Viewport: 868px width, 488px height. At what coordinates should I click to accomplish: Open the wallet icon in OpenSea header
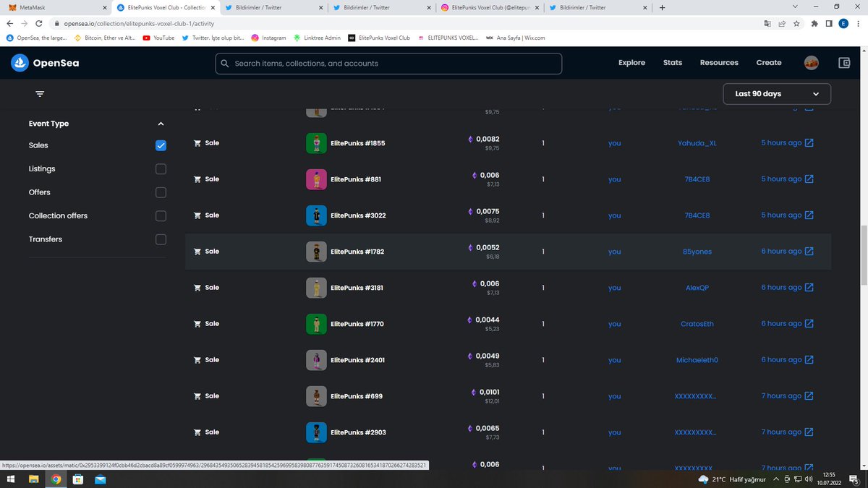click(844, 63)
